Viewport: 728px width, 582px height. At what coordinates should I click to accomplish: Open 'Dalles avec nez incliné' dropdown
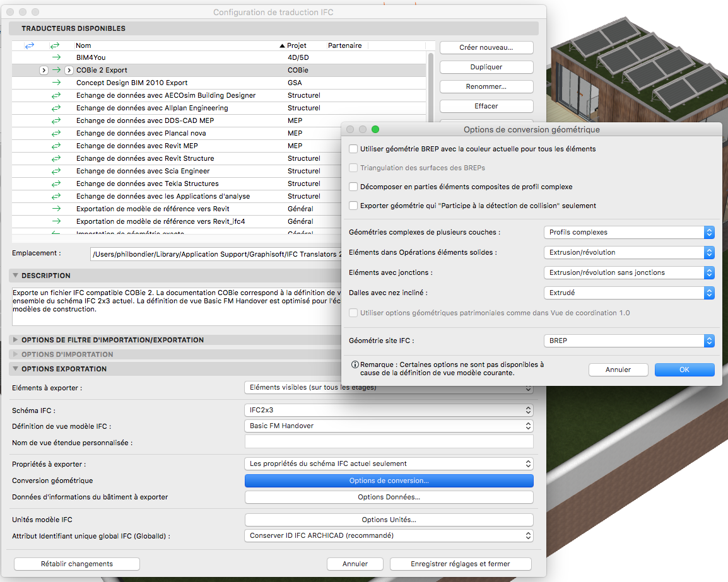tap(628, 293)
